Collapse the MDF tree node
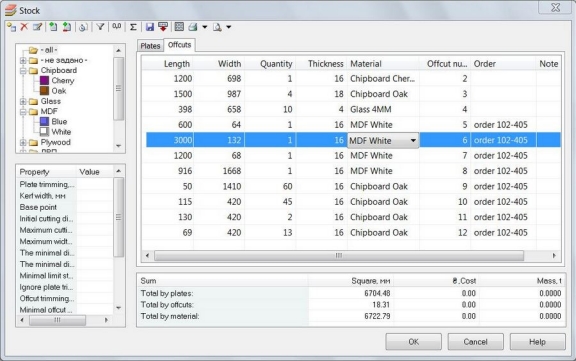Image resolution: width=576 pixels, height=361 pixels. click(23, 111)
